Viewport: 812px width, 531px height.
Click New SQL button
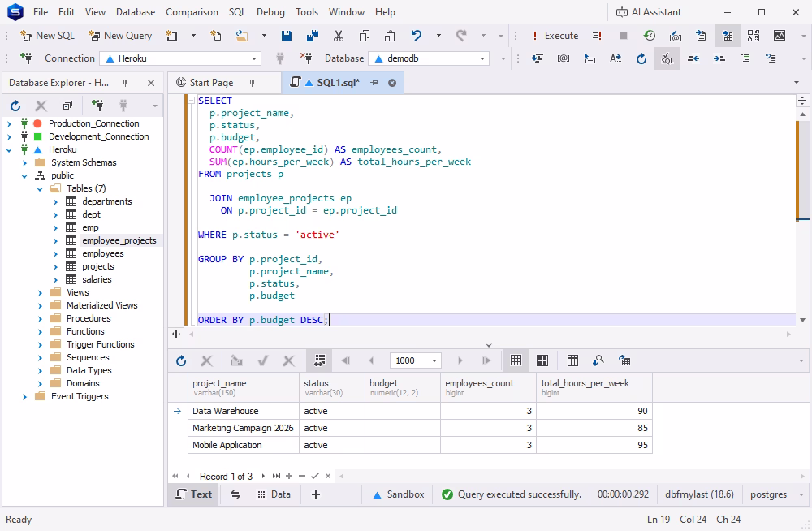[x=48, y=36]
